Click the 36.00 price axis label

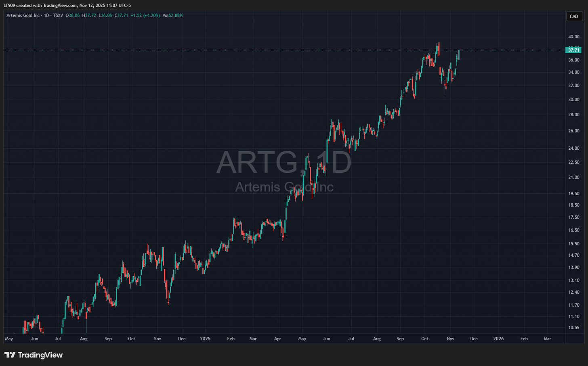pos(573,60)
